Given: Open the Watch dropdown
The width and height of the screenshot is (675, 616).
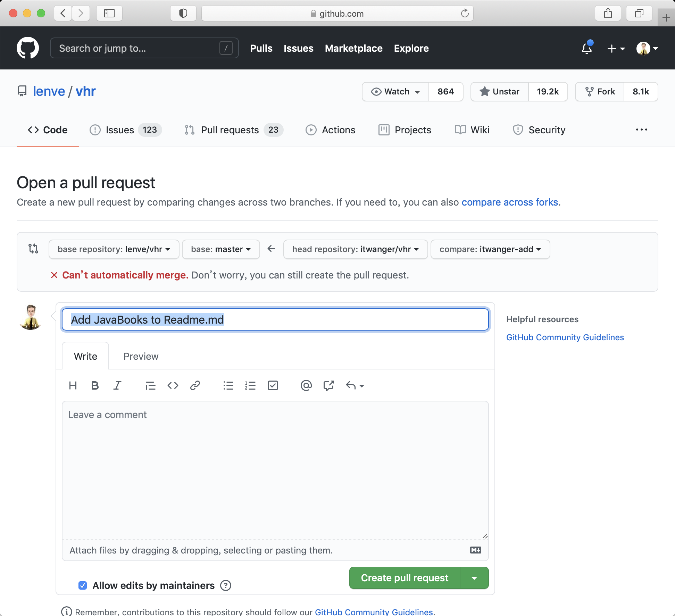Looking at the screenshot, I should [x=395, y=92].
